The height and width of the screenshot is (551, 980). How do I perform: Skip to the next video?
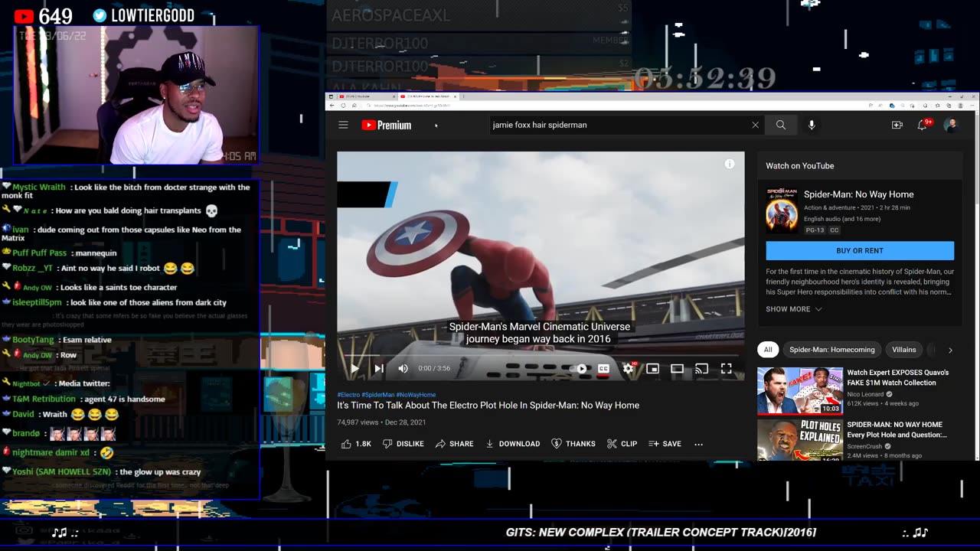tap(378, 368)
